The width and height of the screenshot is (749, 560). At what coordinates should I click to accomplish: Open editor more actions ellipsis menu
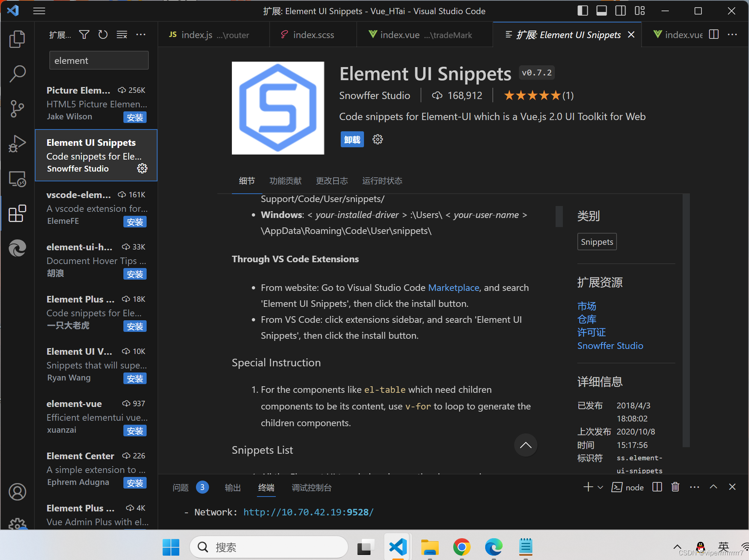tap(733, 34)
